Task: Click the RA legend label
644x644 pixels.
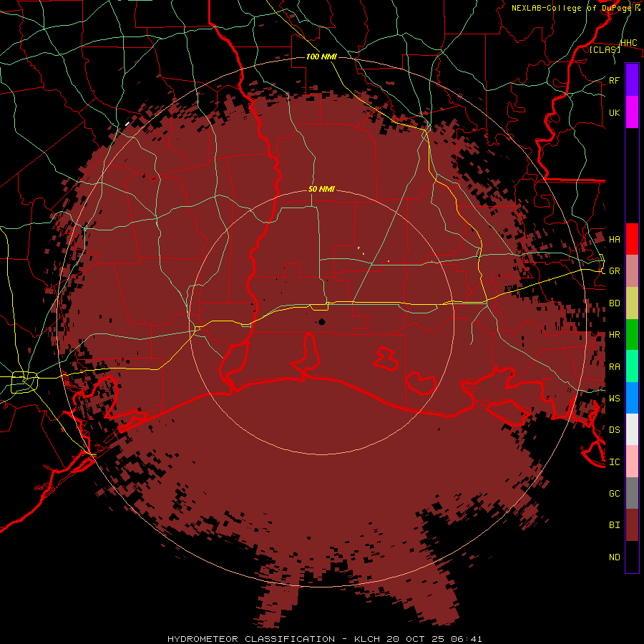Action: click(614, 367)
